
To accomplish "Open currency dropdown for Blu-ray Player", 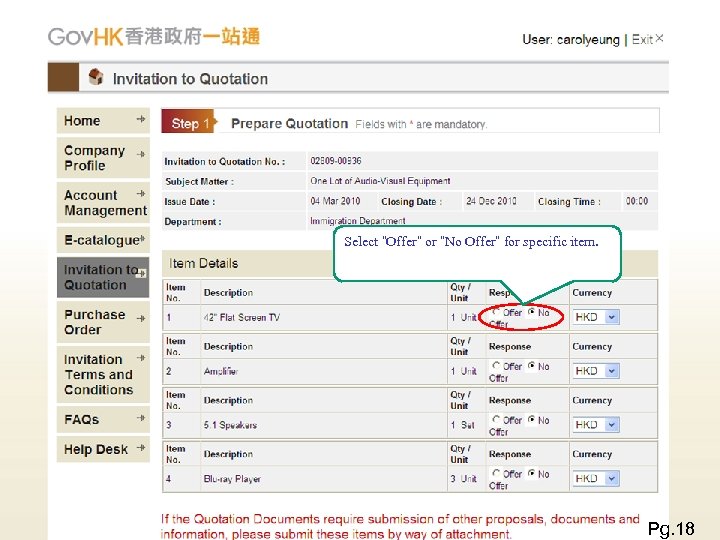I will 596,478.
